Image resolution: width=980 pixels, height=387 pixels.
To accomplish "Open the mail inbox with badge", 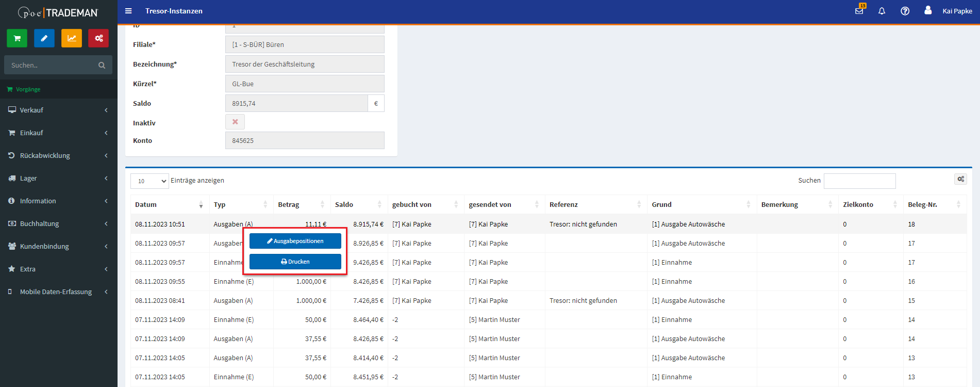I will point(859,11).
